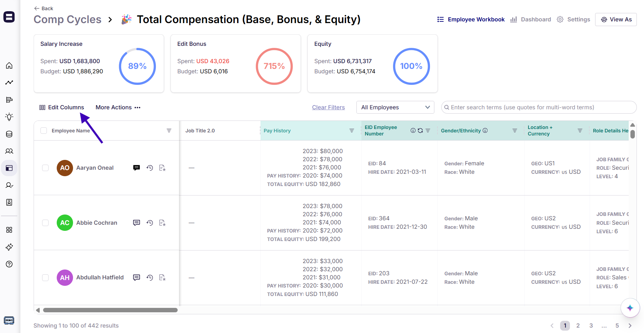Image resolution: width=644 pixels, height=333 pixels.
Task: Select the checkbox for Aaryan Oneal
Action: (x=46, y=168)
